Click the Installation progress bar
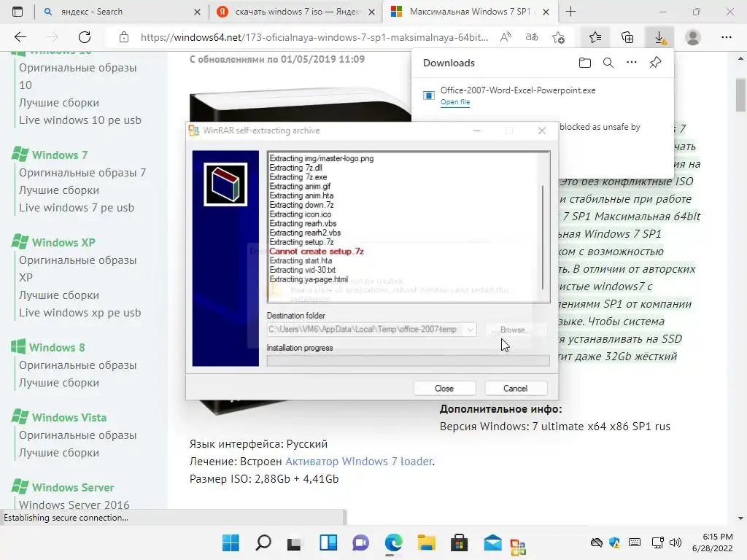747x560 pixels. [408, 360]
